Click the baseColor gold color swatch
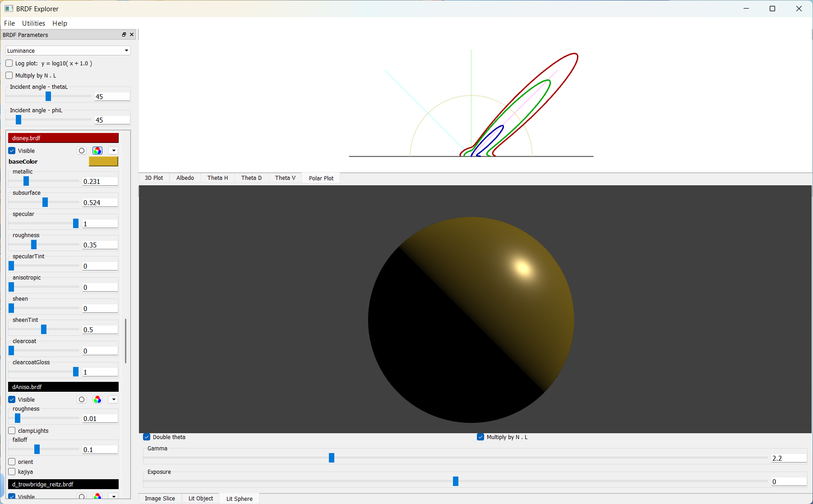This screenshot has width=813, height=504. (103, 161)
